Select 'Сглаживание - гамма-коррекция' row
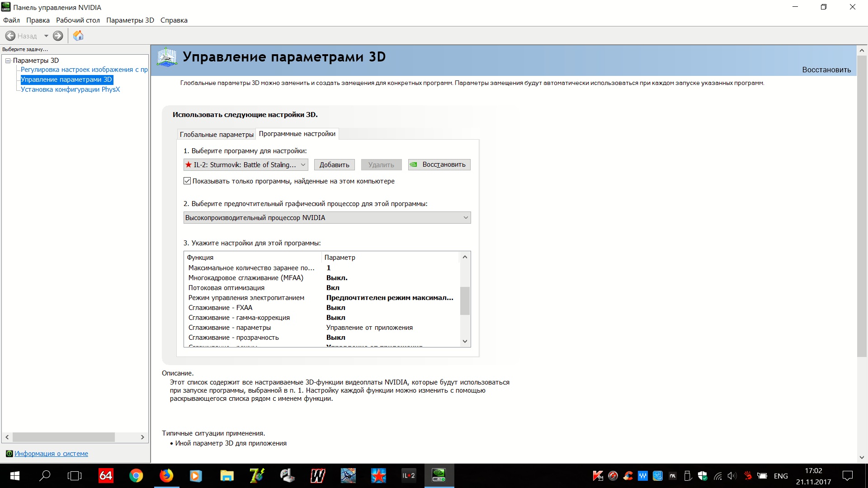The height and width of the screenshot is (488, 868). (x=322, y=318)
